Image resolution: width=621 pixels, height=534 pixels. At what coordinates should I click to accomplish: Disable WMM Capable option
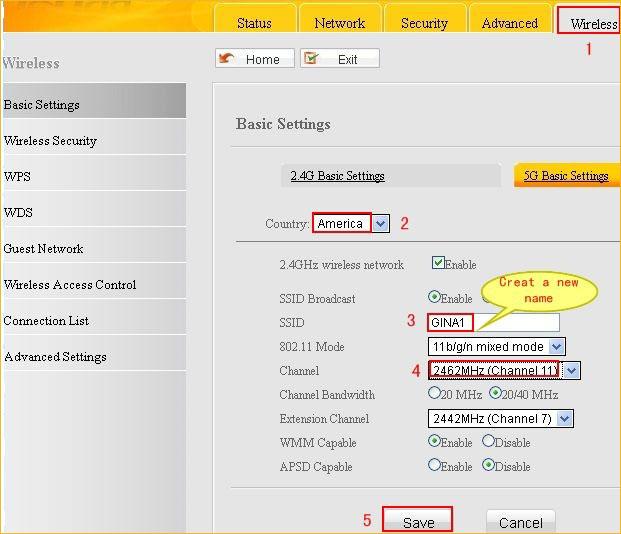tap(488, 441)
